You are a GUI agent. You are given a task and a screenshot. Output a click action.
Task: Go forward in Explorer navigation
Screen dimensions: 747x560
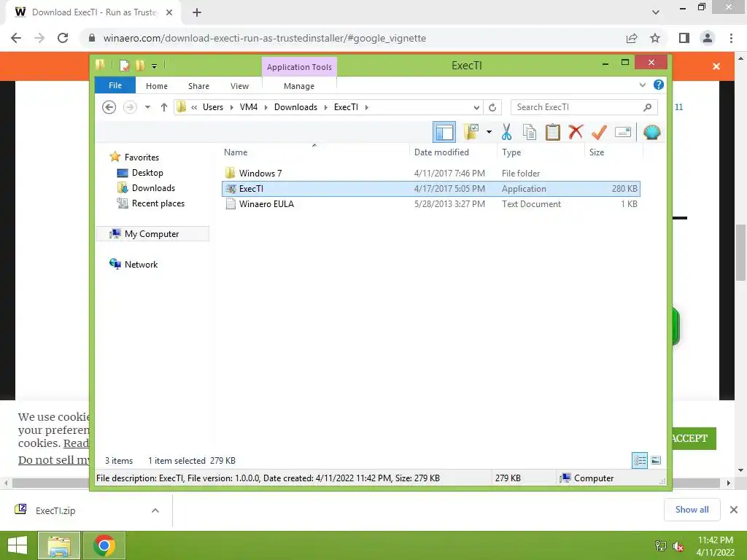(x=130, y=107)
